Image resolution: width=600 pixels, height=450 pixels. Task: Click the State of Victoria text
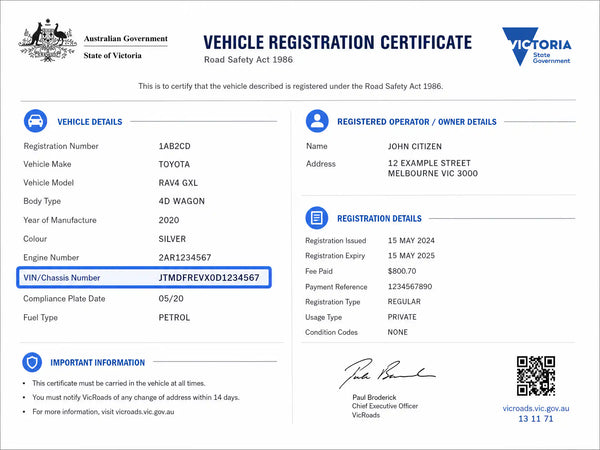(112, 55)
